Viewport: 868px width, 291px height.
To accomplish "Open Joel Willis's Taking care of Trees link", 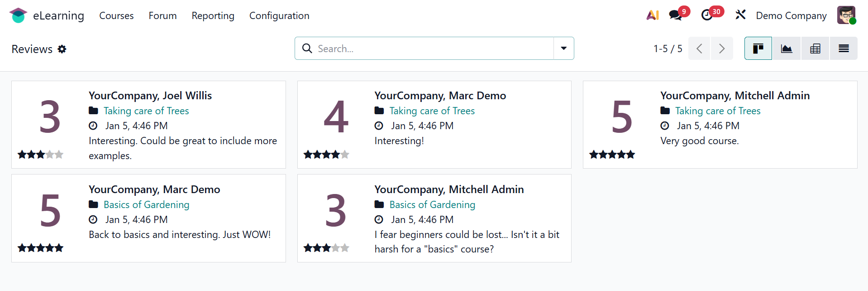I will pyautogui.click(x=146, y=111).
